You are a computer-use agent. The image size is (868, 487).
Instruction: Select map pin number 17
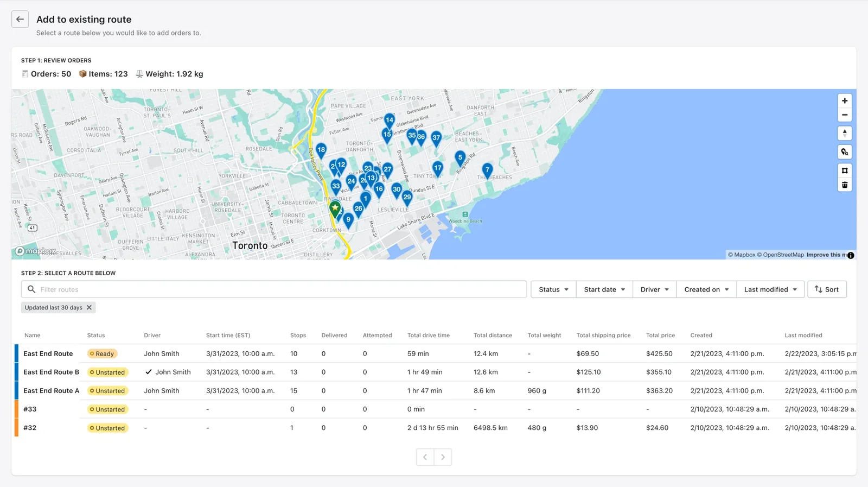[438, 169]
